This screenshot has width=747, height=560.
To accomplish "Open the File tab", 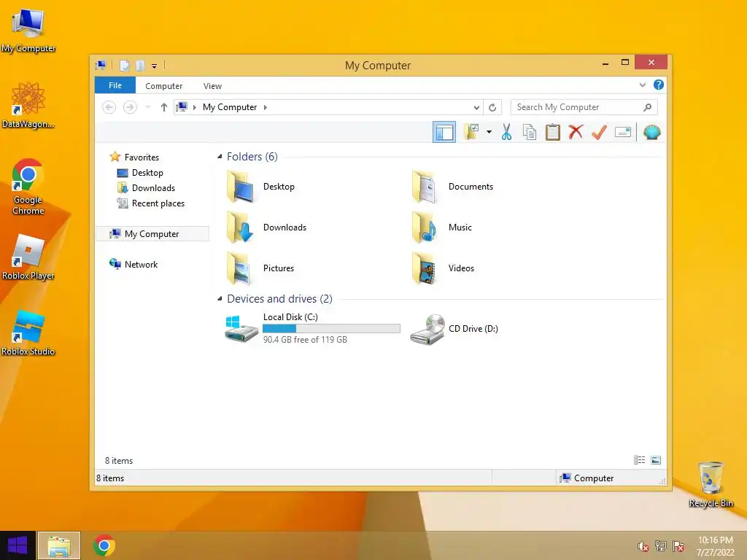I will tap(115, 85).
